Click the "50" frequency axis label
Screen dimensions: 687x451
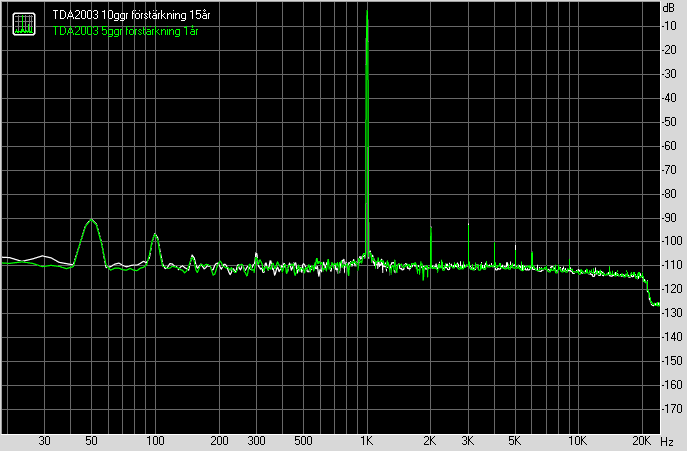pyautogui.click(x=91, y=441)
